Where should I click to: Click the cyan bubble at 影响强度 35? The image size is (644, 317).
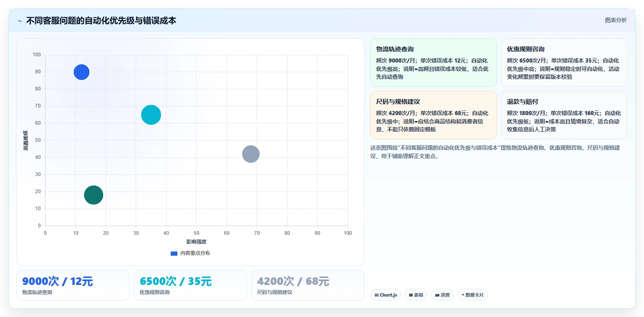(151, 115)
